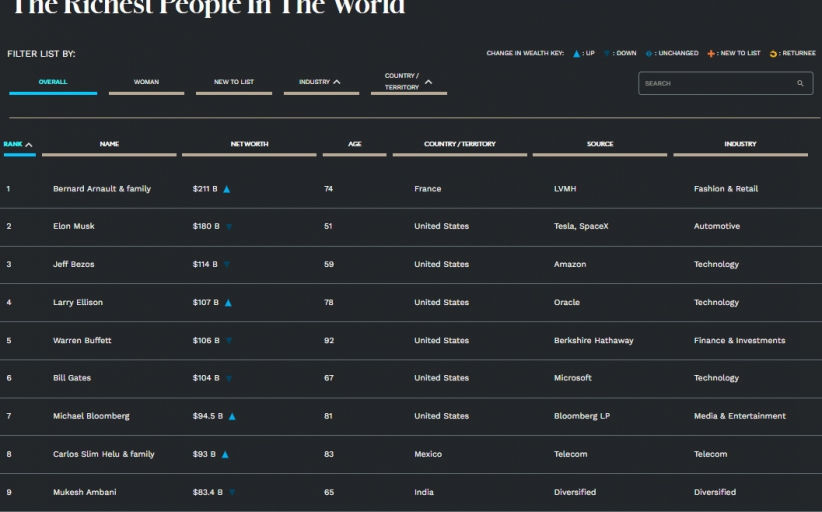Click the down arrow beside Jeff Bezos's $114 B

226,265
